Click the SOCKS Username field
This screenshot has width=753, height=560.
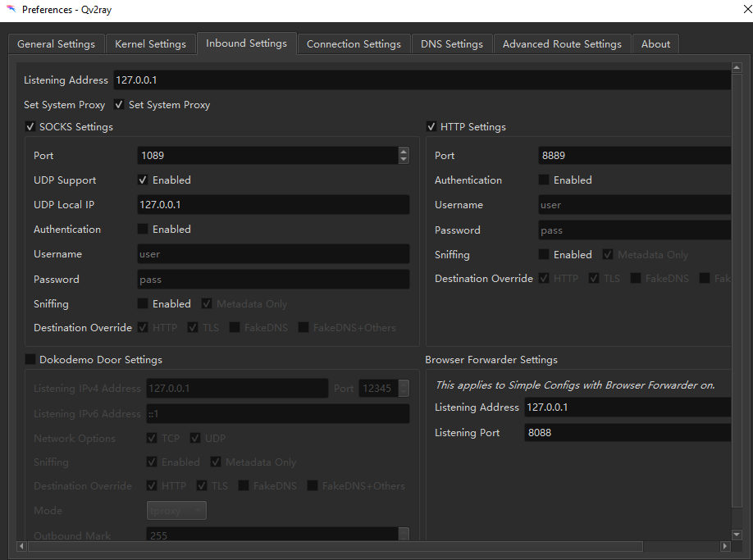[273, 254]
